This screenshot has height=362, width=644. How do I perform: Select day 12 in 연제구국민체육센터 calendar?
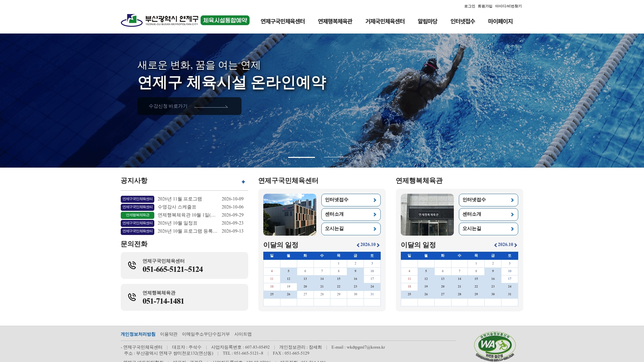click(288, 279)
